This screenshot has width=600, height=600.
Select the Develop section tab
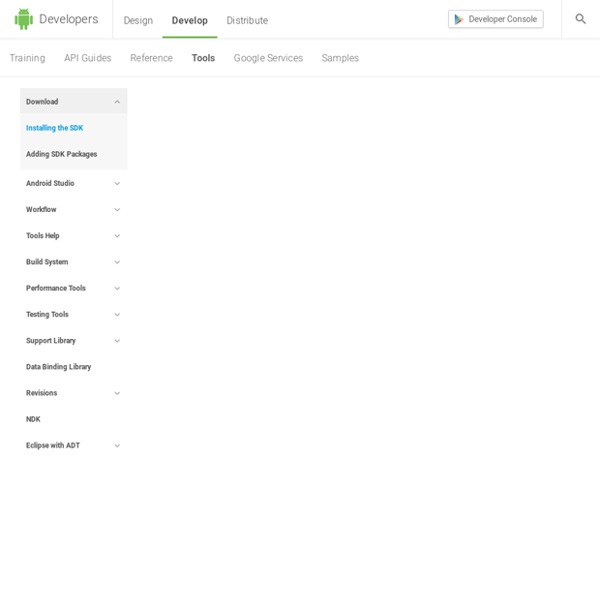click(189, 20)
